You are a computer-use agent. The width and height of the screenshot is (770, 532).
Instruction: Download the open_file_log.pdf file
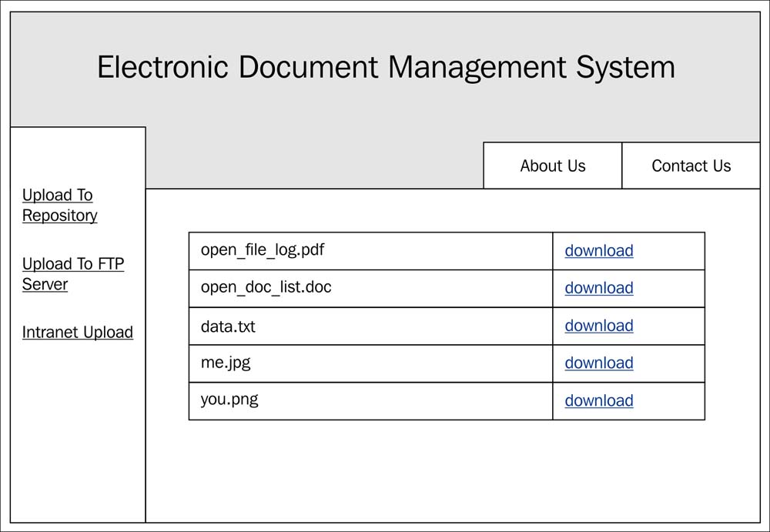tap(599, 251)
